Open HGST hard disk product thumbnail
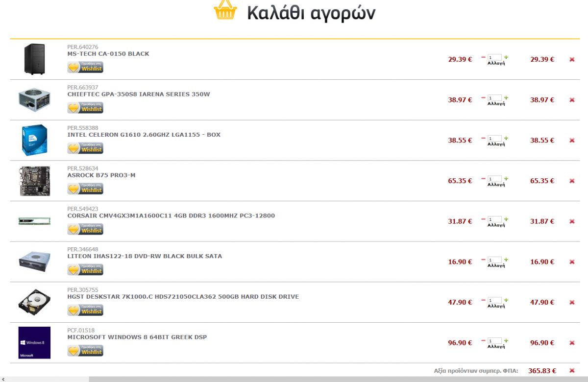This screenshot has height=382, width=588. [x=34, y=302]
